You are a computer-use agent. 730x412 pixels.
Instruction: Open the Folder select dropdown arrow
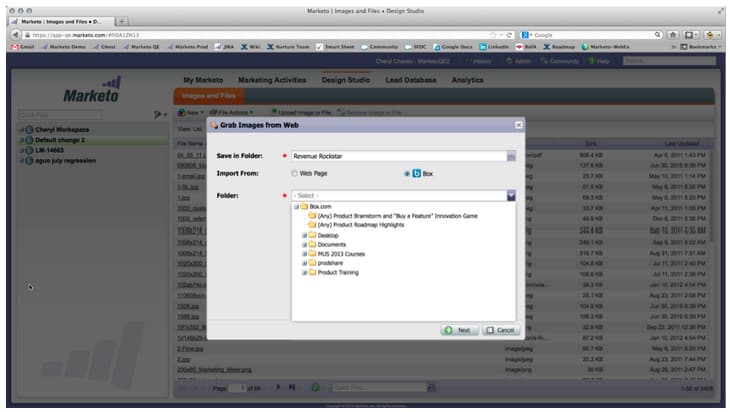pos(511,196)
